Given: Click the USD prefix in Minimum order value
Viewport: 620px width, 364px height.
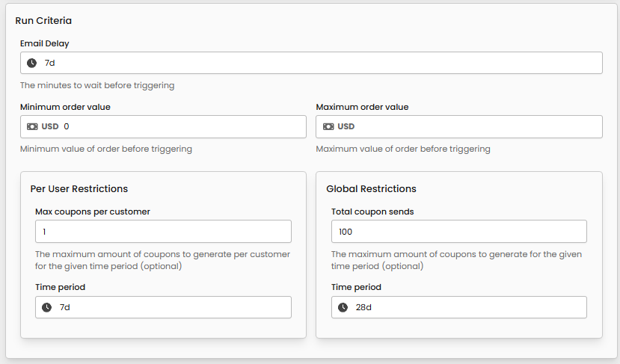Looking at the screenshot, I should pos(50,126).
